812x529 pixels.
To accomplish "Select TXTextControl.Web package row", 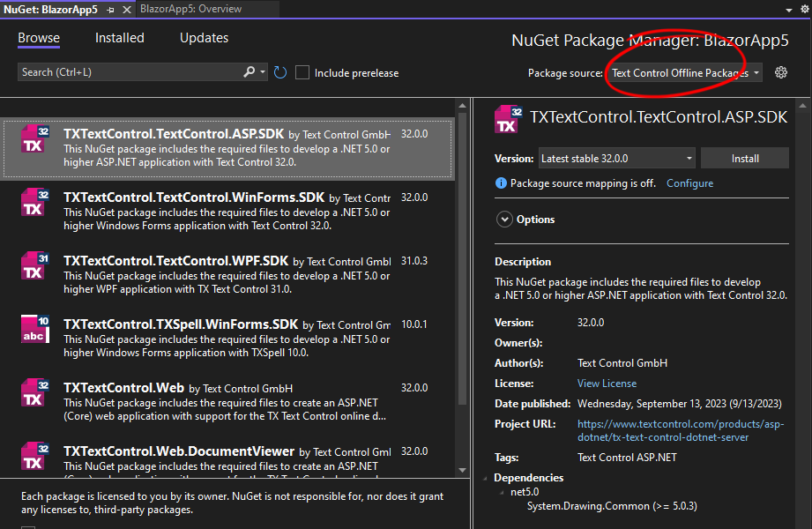I will click(x=227, y=402).
